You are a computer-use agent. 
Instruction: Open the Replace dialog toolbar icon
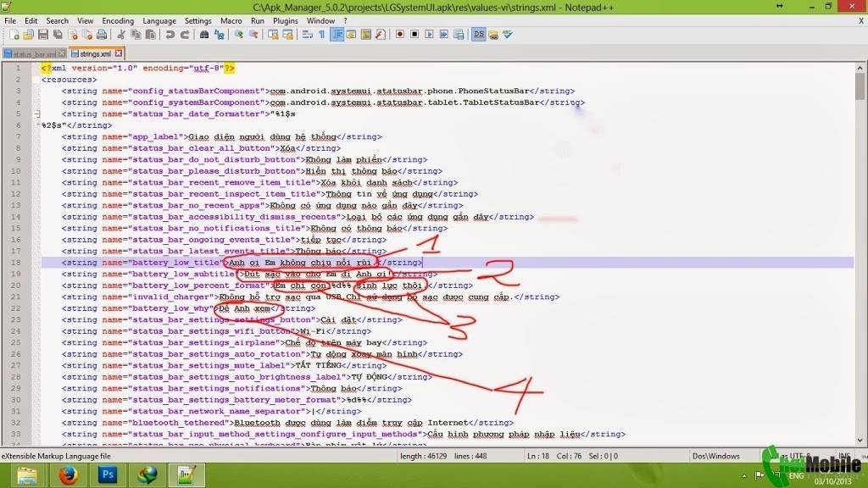pos(220,35)
